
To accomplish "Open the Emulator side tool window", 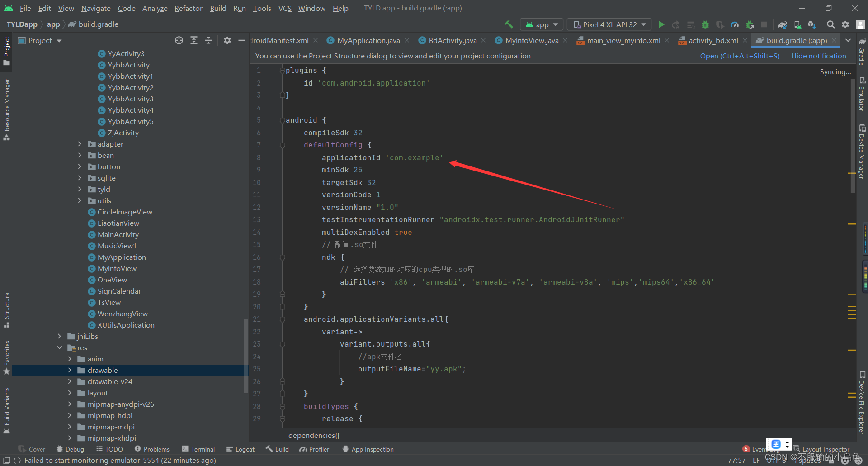I will tap(862, 94).
